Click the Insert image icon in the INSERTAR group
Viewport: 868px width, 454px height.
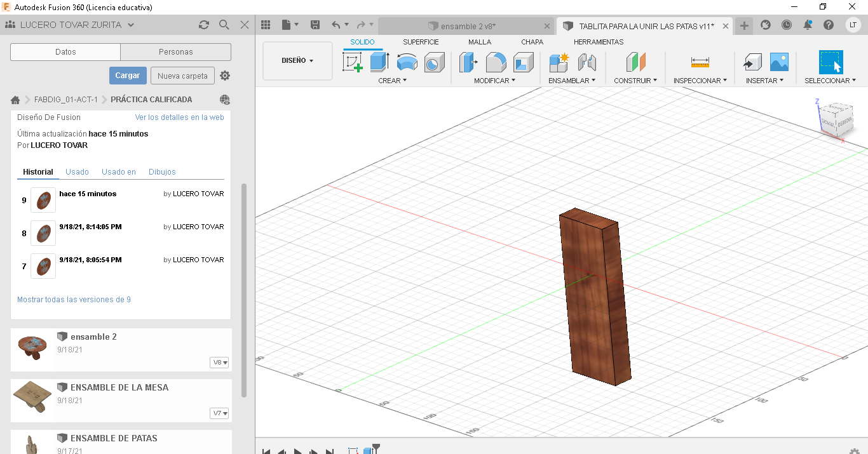[779, 62]
